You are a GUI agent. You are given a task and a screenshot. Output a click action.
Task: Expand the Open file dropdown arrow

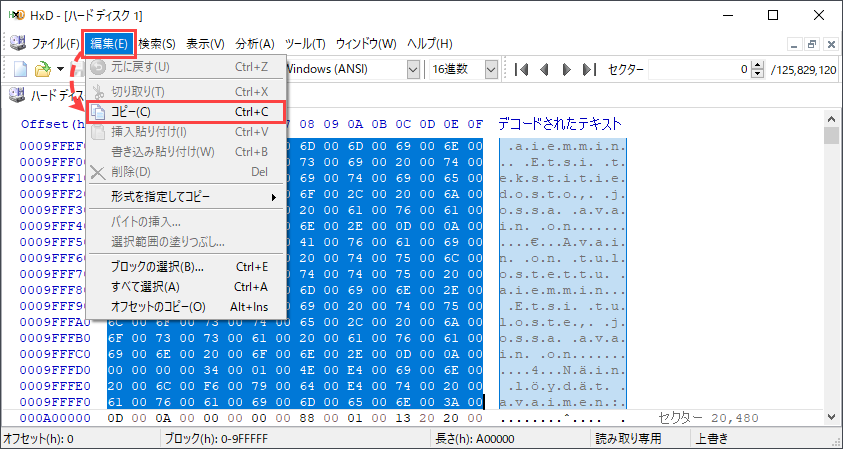(x=60, y=69)
